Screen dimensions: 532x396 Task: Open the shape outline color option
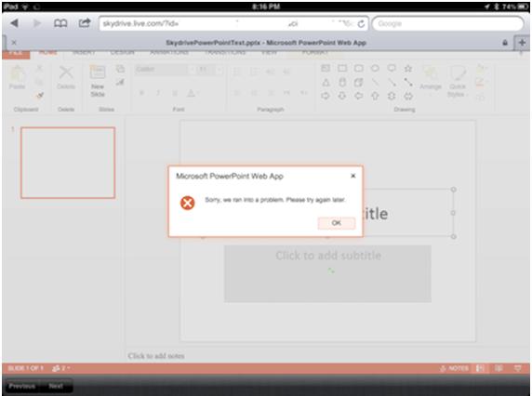pyautogui.click(x=481, y=83)
